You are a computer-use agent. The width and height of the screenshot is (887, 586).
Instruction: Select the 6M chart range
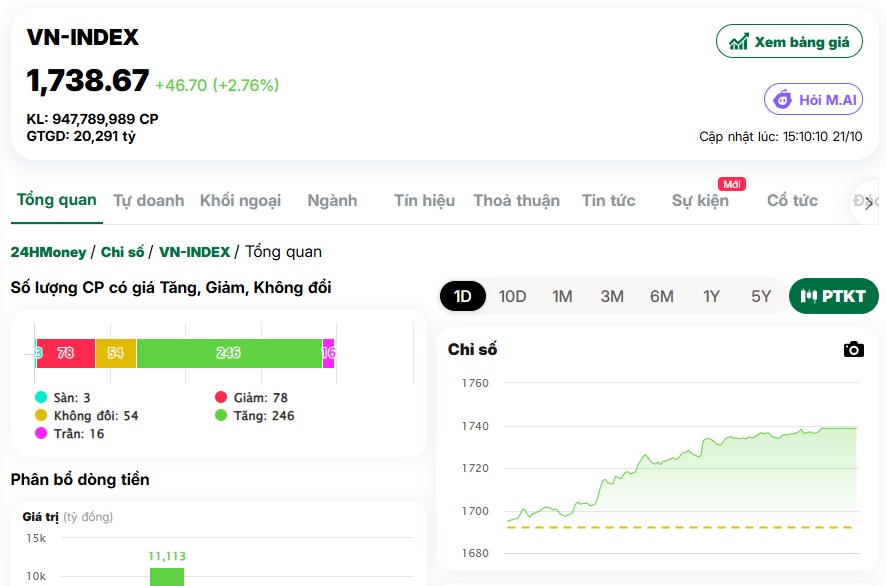[662, 296]
